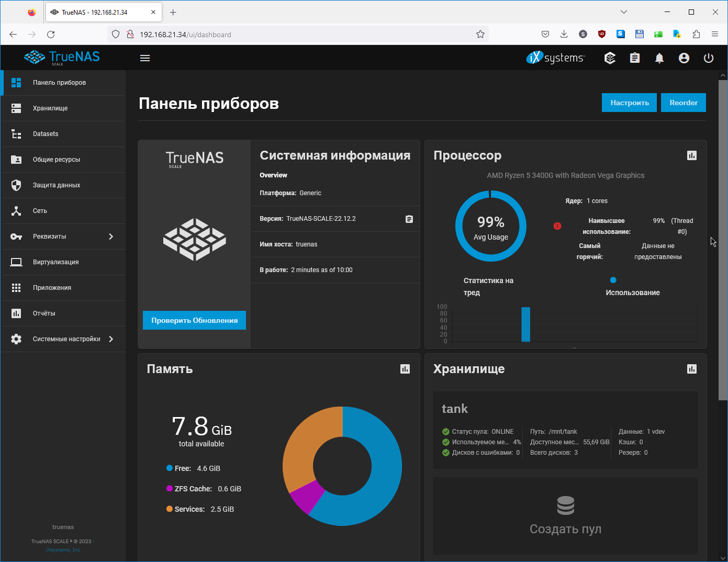Screen dimensions: 728x562
Task: Open Memory reports chart icon
Action: click(405, 369)
